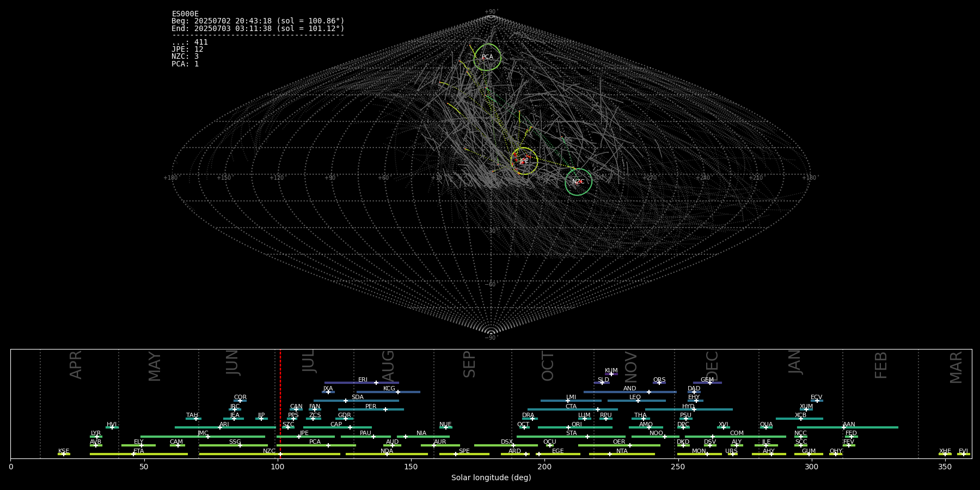Click the QUA shower label in timeline
Screen dimensions: 980x490
point(766,425)
